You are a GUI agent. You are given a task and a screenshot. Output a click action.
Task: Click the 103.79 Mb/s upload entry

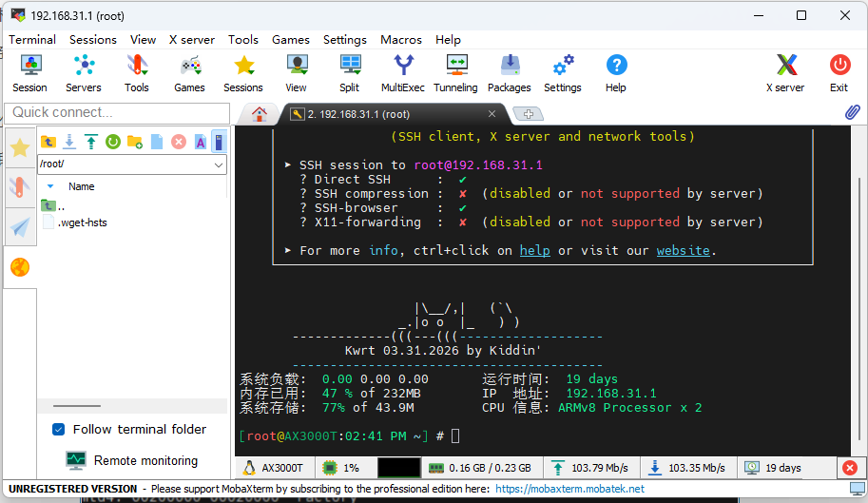[591, 468]
